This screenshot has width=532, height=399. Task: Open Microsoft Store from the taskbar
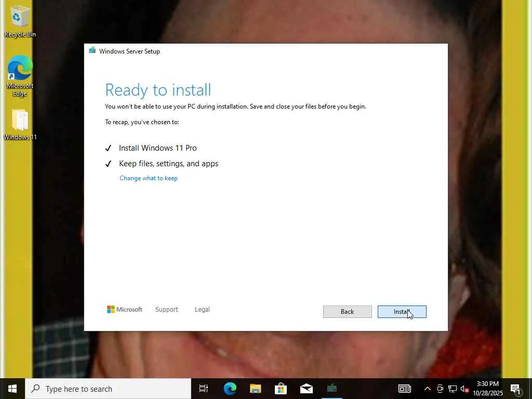coord(281,389)
